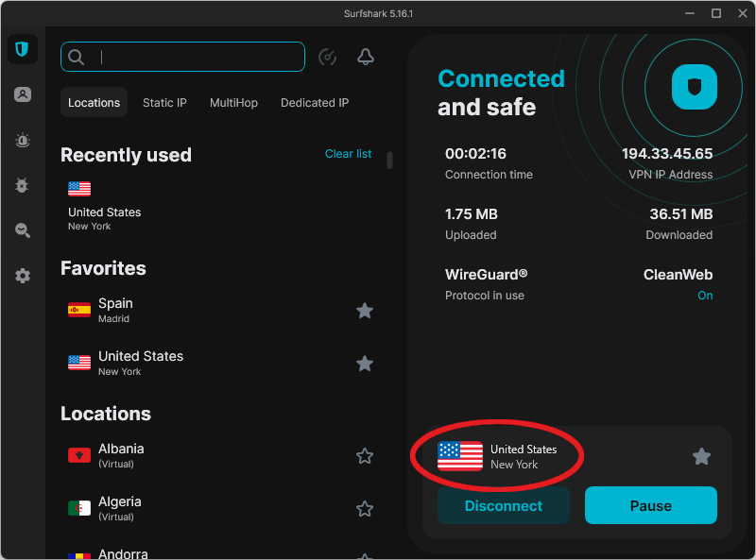Select United States New York in Recently used

tap(105, 206)
